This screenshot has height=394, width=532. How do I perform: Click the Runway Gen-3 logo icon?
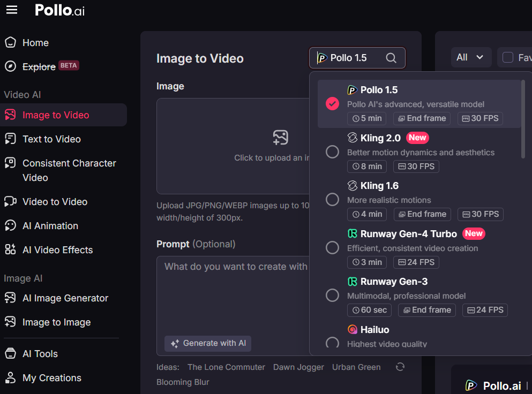click(353, 282)
